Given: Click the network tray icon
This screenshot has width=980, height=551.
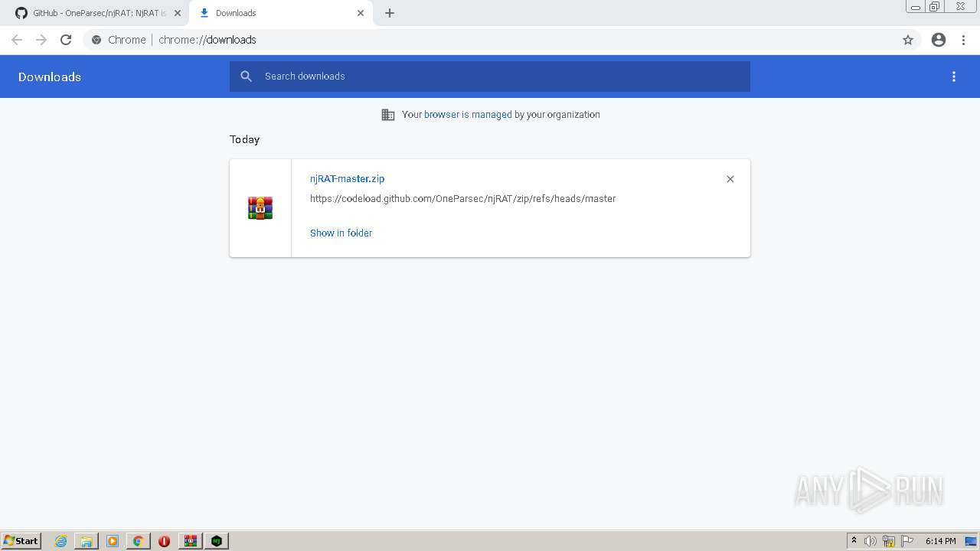Looking at the screenshot, I should point(889,541).
